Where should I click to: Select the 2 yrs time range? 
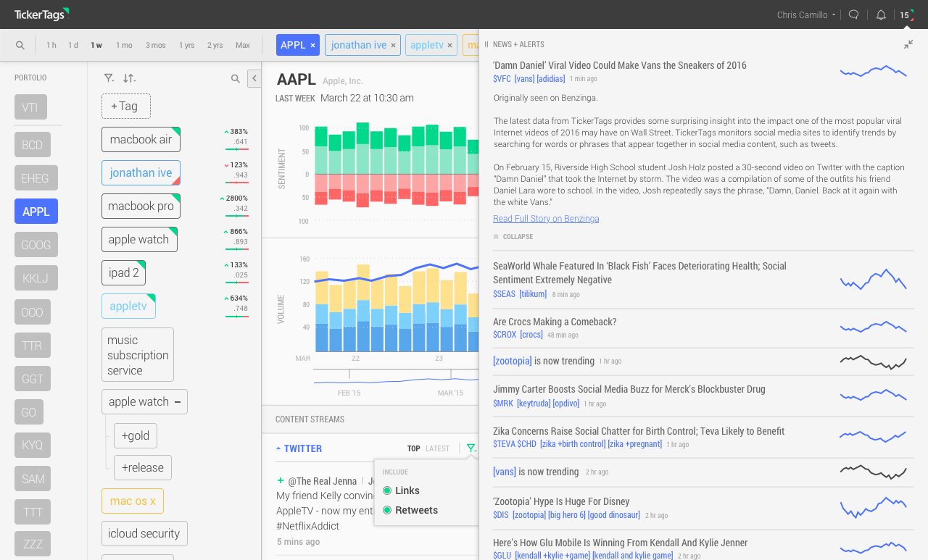215,45
